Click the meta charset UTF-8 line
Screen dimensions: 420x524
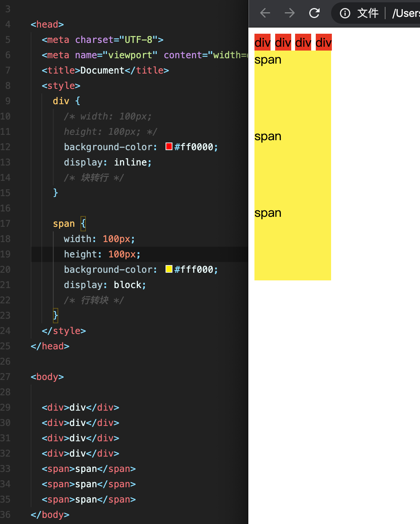point(103,39)
